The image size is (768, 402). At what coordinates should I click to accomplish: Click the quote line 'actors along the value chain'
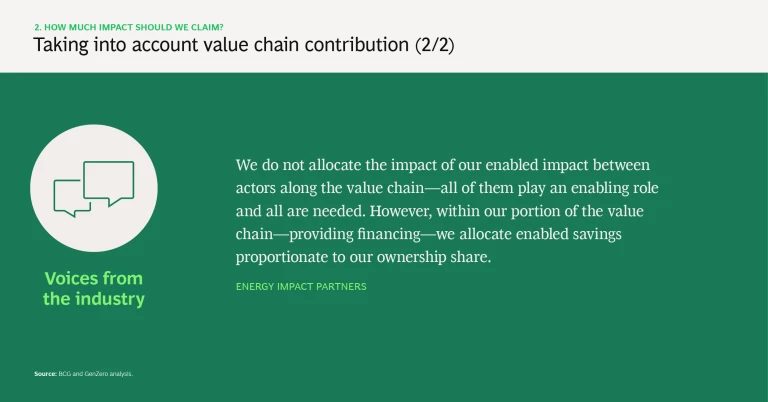pyautogui.click(x=447, y=187)
